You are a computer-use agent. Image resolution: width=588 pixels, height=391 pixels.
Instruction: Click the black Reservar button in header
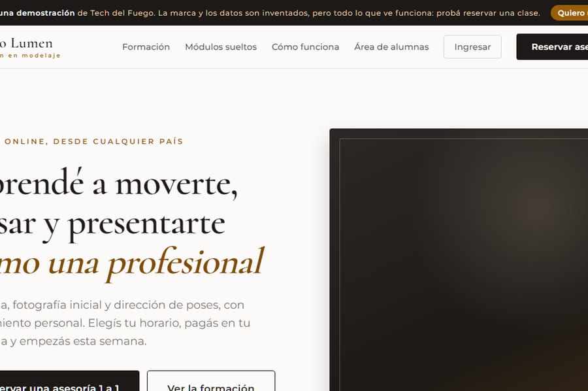tap(552, 47)
